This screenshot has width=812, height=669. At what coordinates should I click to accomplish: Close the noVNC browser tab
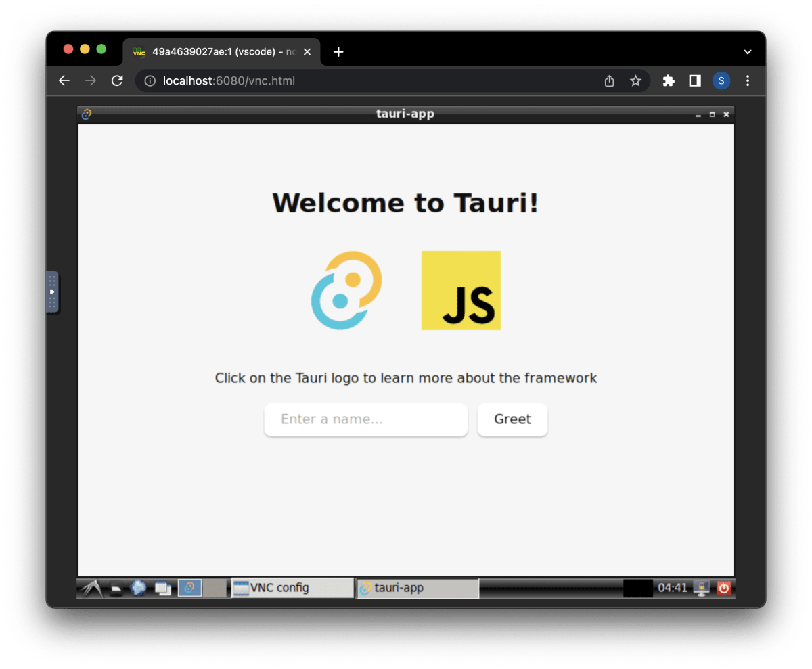[307, 52]
